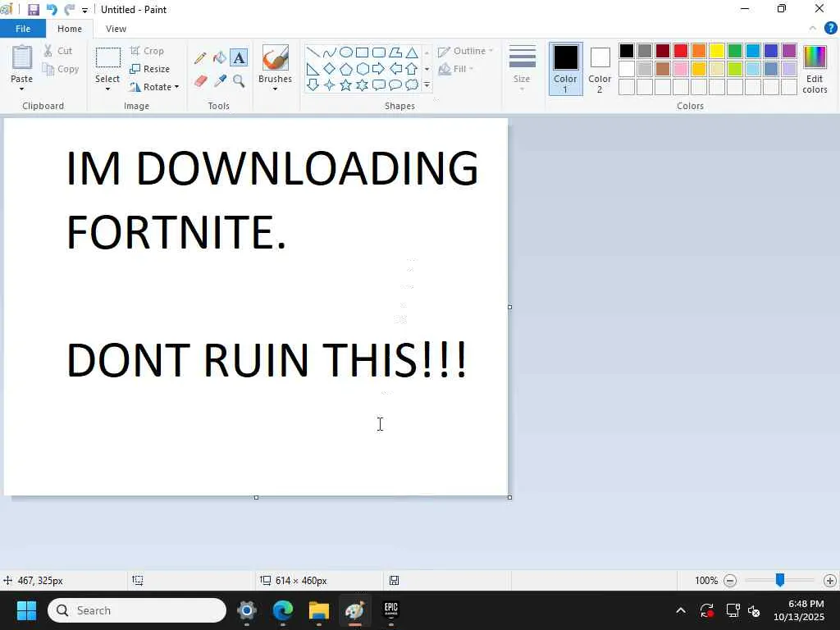Expand the Rotate dropdown
The height and width of the screenshot is (630, 840).
(177, 87)
